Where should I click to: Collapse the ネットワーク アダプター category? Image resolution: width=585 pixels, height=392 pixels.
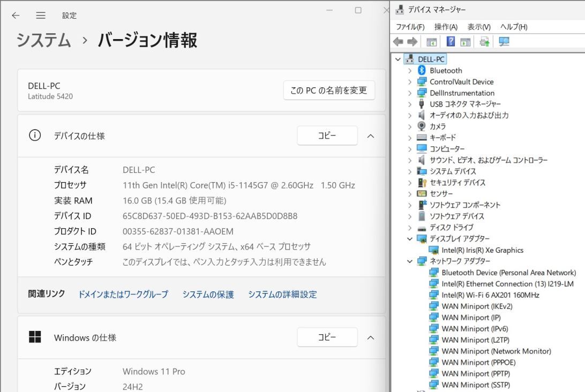pos(410,261)
